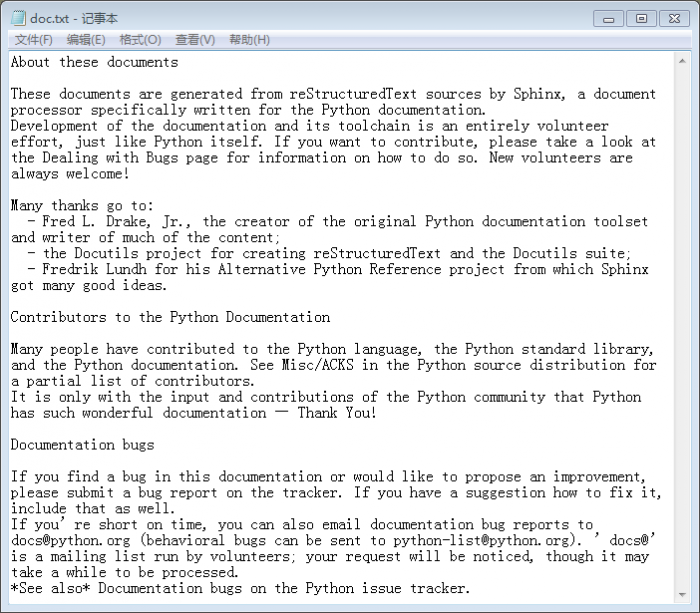Image resolution: width=700 pixels, height=613 pixels.
Task: Place cursor on the 'Many thanks go to:' line
Action: pos(82,205)
